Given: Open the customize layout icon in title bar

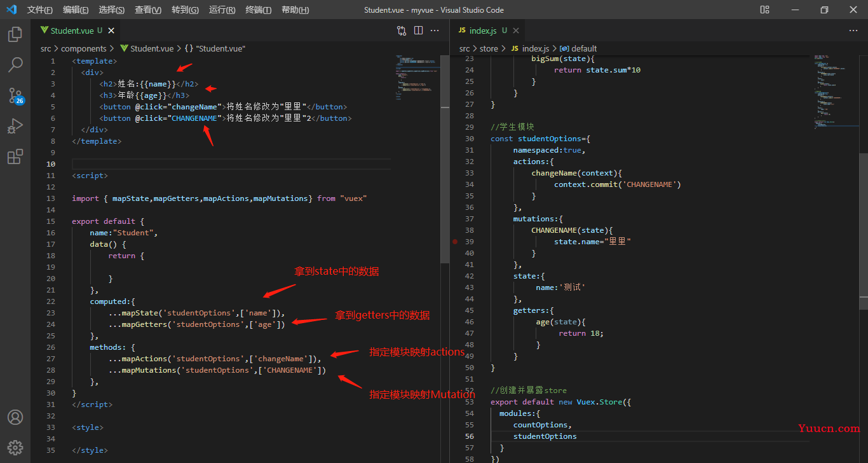Looking at the screenshot, I should (764, 10).
